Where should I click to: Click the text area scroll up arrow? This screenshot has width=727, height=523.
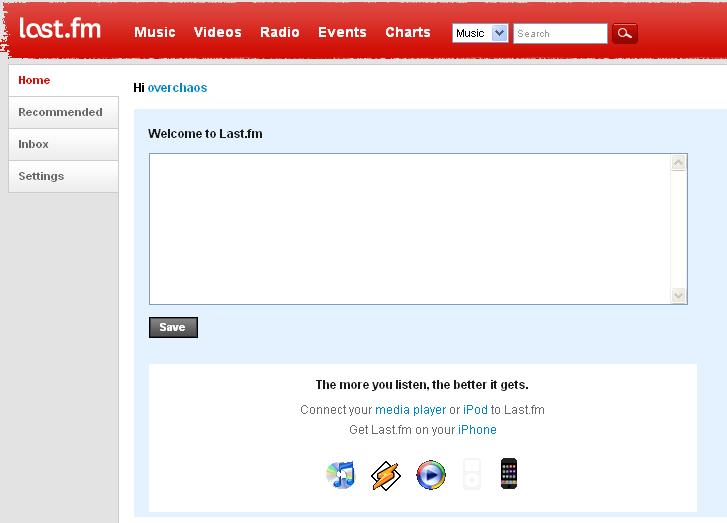678,163
